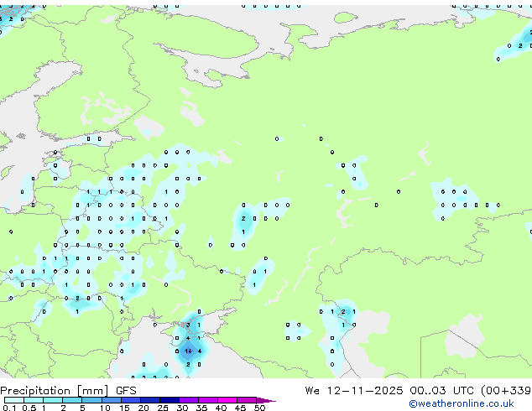Screen dimensions: 532x411
Task: Click the '00..03 UTC' time label
Action: [441, 391]
